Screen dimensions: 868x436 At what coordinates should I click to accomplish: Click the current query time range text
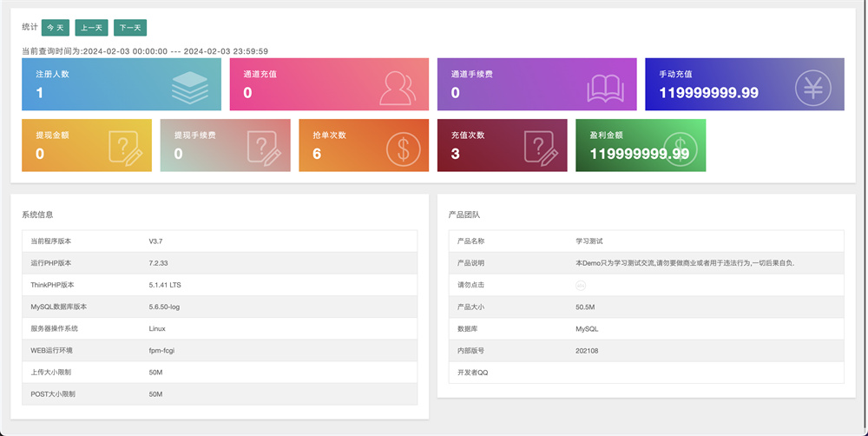click(144, 51)
